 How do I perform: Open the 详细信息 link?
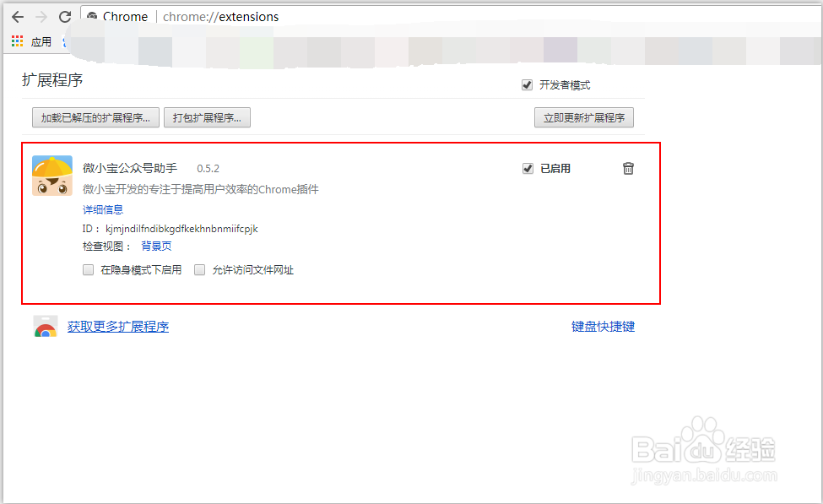103,209
